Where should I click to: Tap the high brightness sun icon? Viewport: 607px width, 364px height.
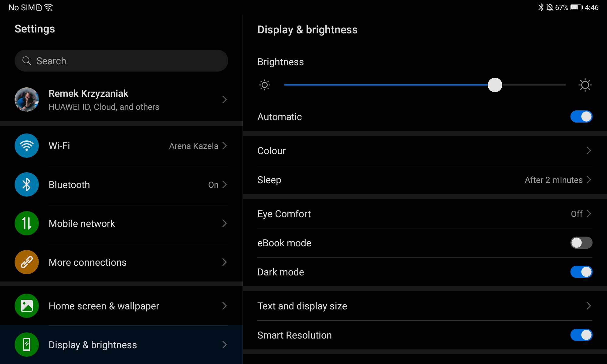tap(585, 85)
